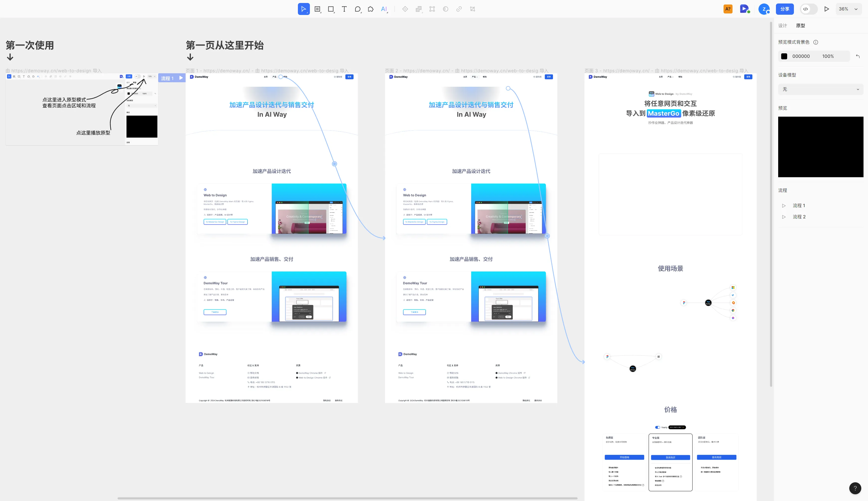Image resolution: width=868 pixels, height=501 pixels.
Task: Select the 页面 2 frame title label
Action: click(x=466, y=71)
